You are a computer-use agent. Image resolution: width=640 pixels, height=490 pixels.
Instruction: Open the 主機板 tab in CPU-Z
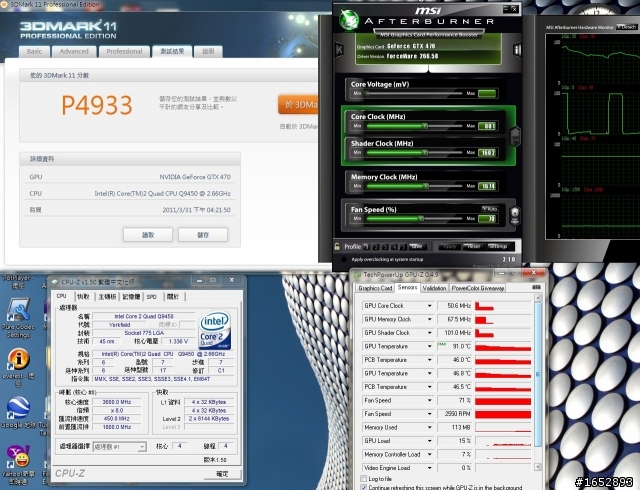pyautogui.click(x=107, y=297)
